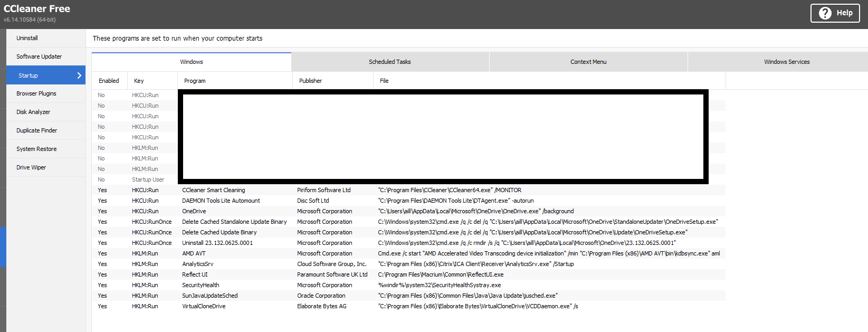Go to System Restore in the sidebar
868x332 pixels.
[x=46, y=149]
